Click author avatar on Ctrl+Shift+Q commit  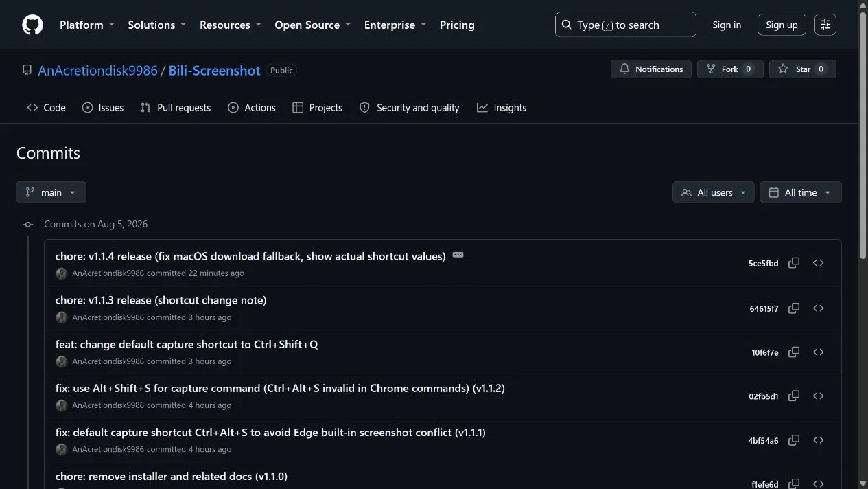click(x=61, y=361)
